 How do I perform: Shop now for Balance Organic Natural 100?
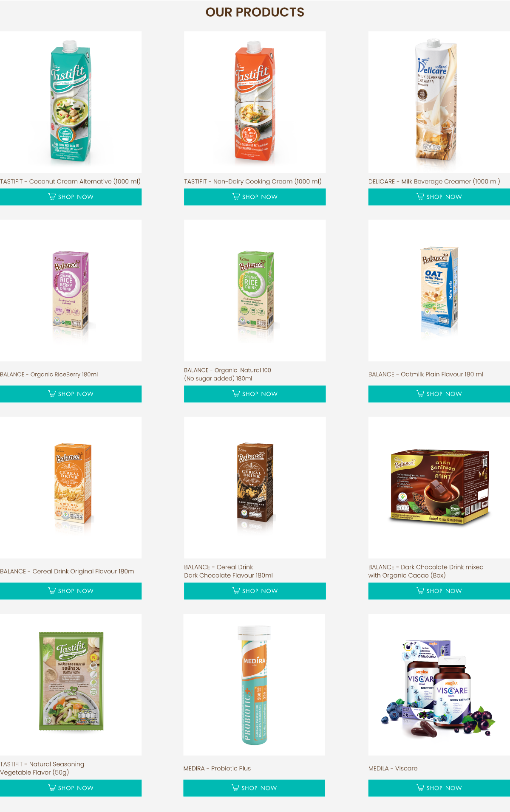[x=255, y=394]
